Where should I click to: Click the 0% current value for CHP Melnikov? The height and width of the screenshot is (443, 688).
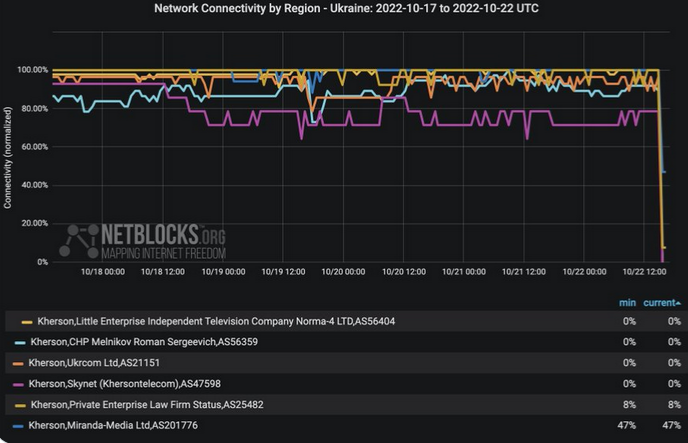point(674,342)
